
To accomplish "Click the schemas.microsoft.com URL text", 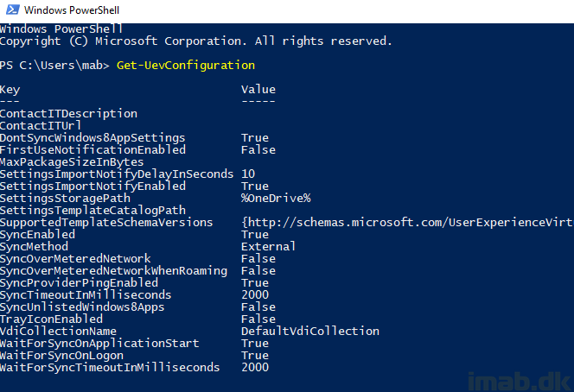I will 407,222.
